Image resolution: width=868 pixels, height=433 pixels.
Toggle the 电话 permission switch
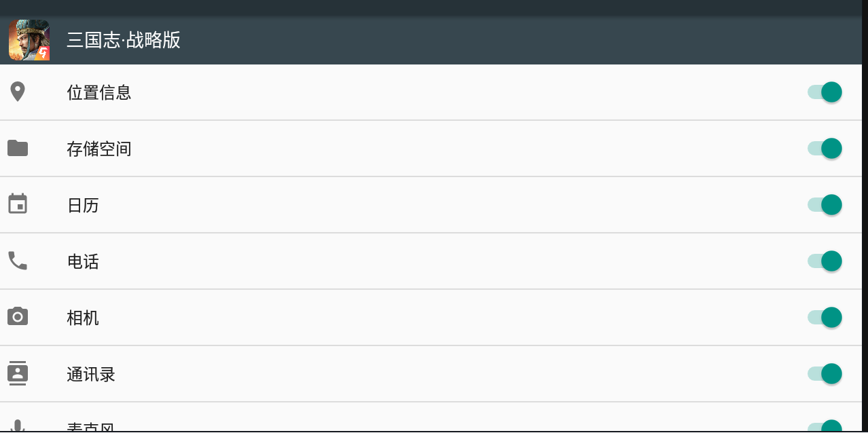825,261
